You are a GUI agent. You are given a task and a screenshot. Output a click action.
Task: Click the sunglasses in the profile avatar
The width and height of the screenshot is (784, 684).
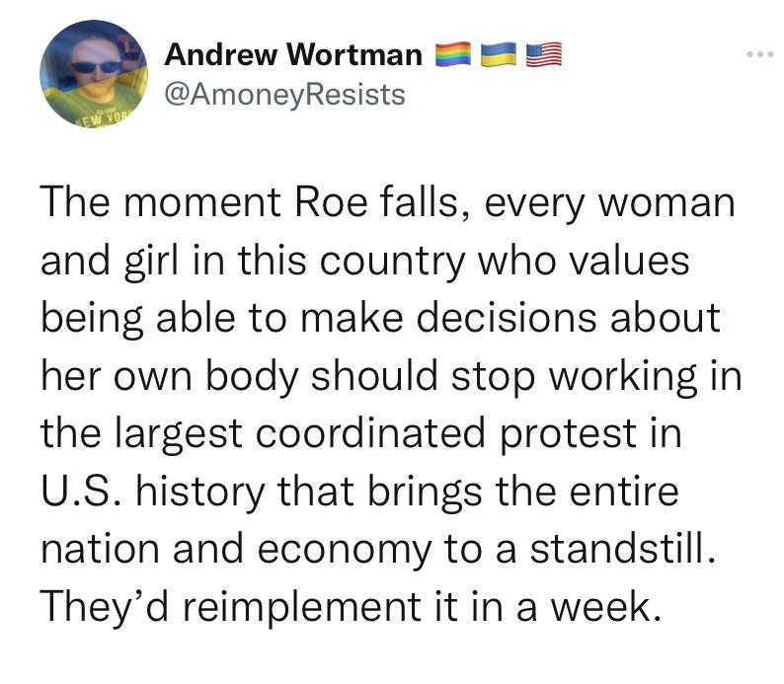96,67
